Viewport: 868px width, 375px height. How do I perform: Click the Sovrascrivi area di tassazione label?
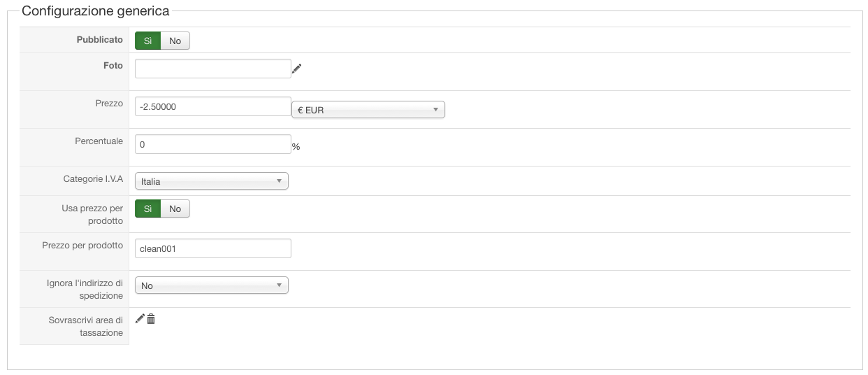(x=86, y=326)
